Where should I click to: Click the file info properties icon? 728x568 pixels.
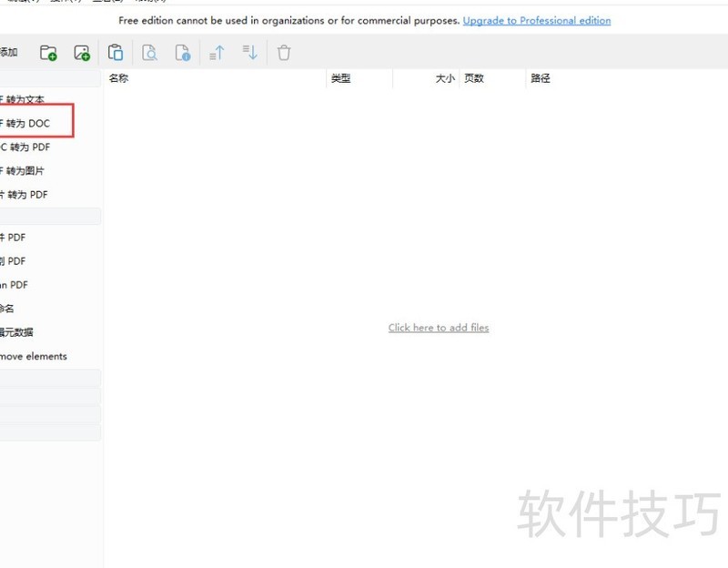pyautogui.click(x=183, y=53)
